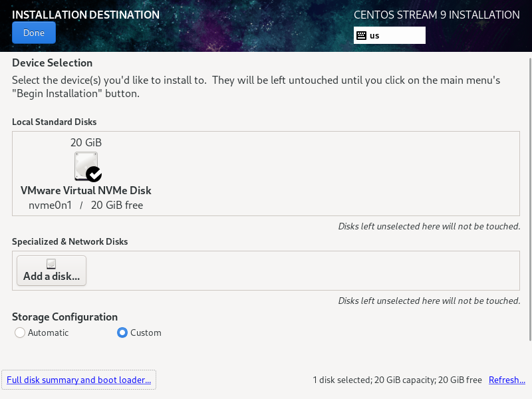532x399 pixels.
Task: Click the nvme0n1 device identifier text
Action: click(50, 205)
